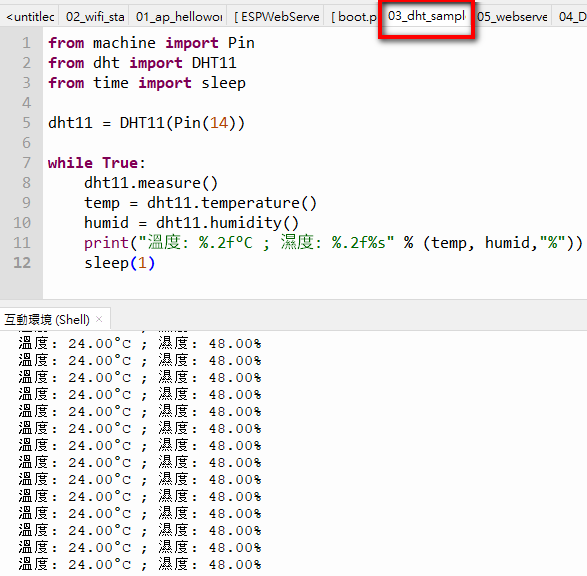Click line number 12 in the gutter
Viewport: 587px width, 576px height.
tap(22, 263)
